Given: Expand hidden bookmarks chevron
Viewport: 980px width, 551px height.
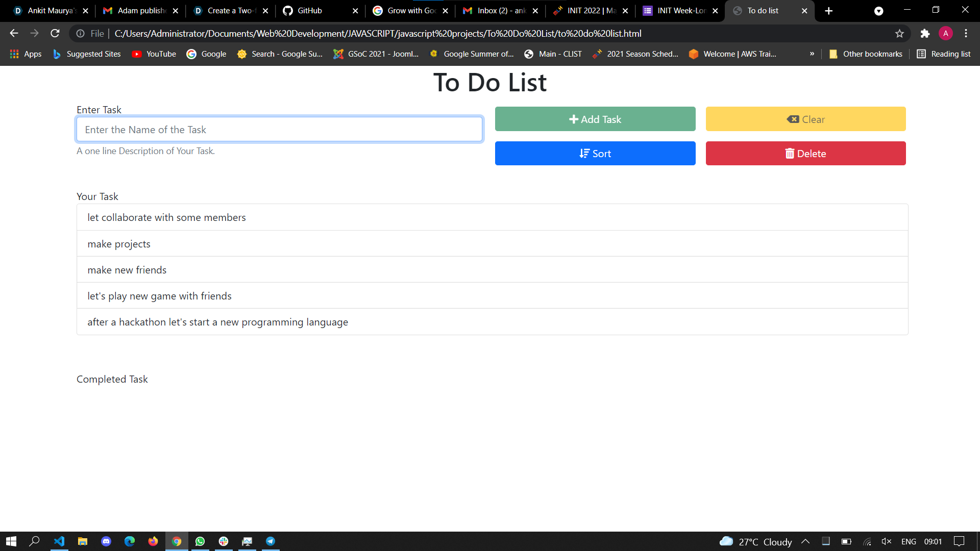Looking at the screenshot, I should (812, 54).
